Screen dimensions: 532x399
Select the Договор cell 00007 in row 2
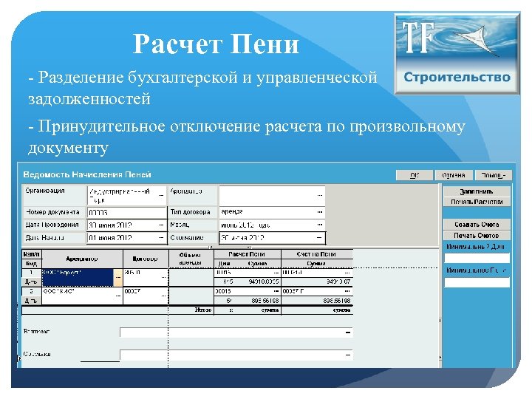[x=146, y=296]
